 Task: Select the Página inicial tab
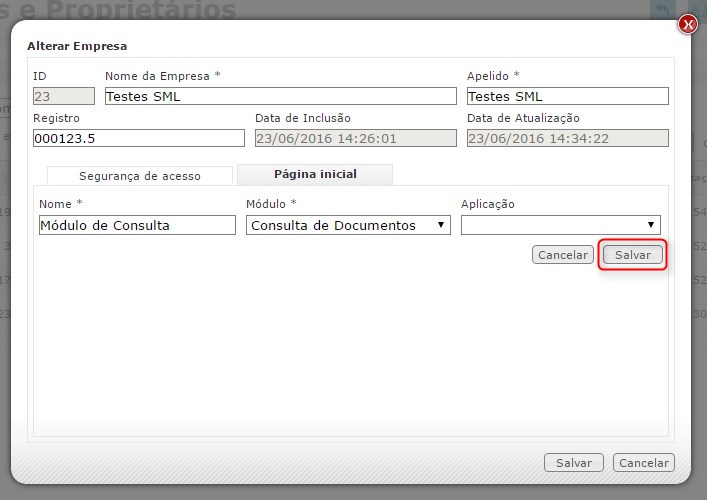(x=315, y=174)
